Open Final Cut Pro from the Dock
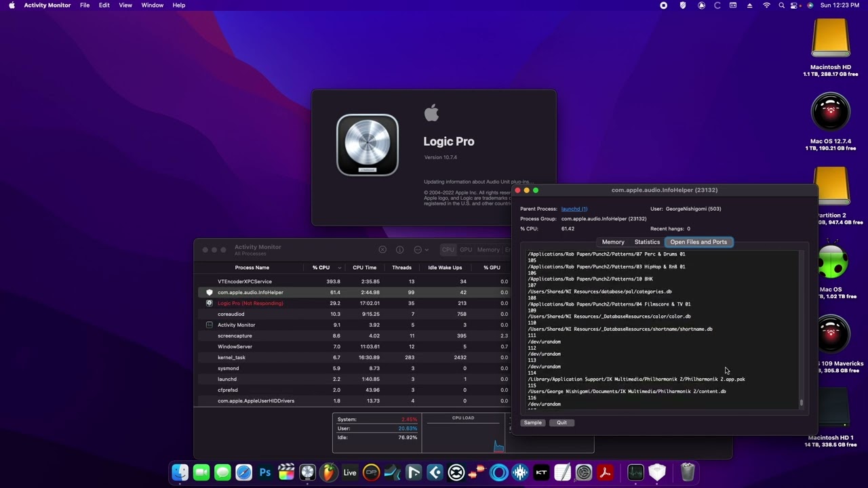Image resolution: width=868 pixels, height=488 pixels. click(x=286, y=472)
